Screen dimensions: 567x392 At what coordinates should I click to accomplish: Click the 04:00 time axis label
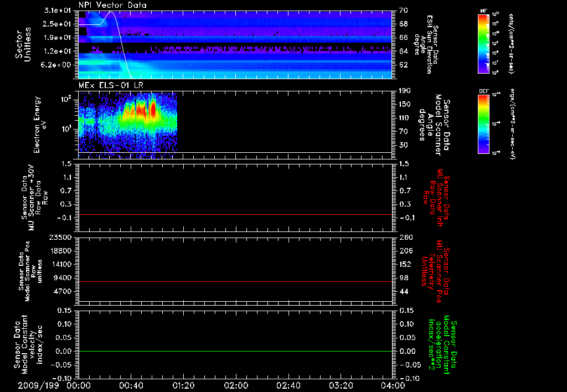[393, 385]
